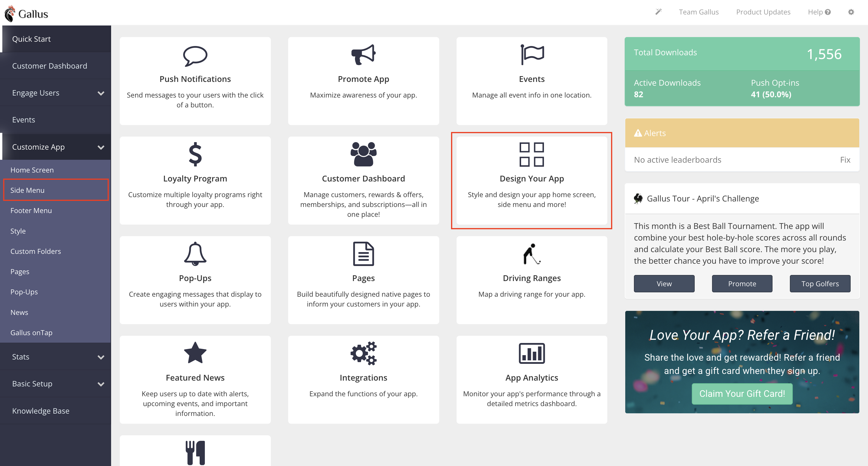Open Customer Dashboard in sidebar

pyautogui.click(x=56, y=66)
